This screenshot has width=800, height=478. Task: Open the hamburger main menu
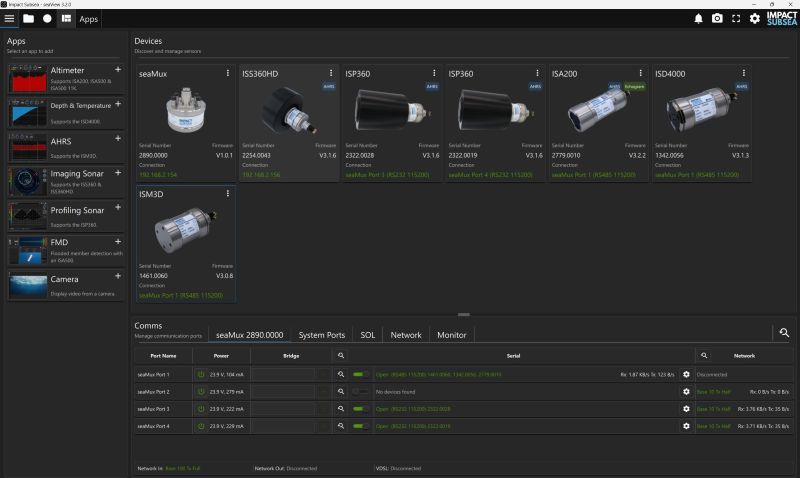tap(9, 19)
